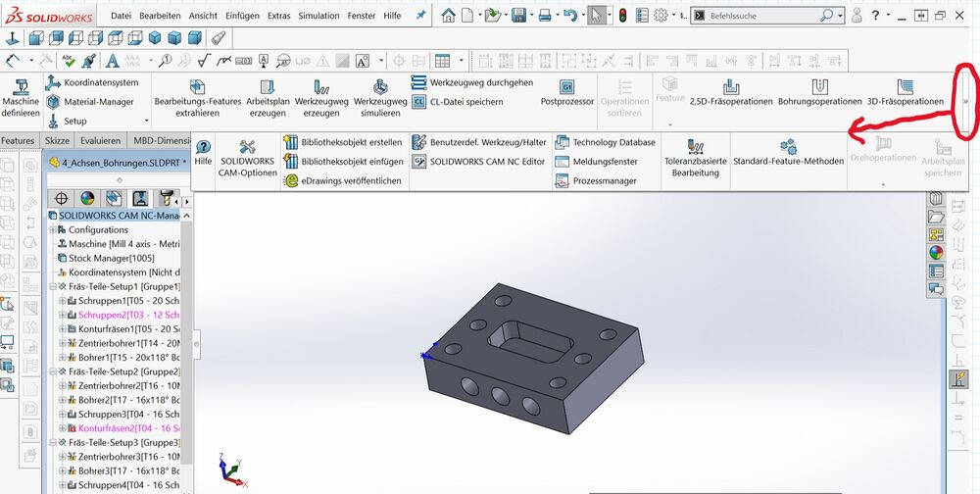Image resolution: width=980 pixels, height=494 pixels.
Task: Toggle the spell check Abc icon
Action: click(70, 60)
